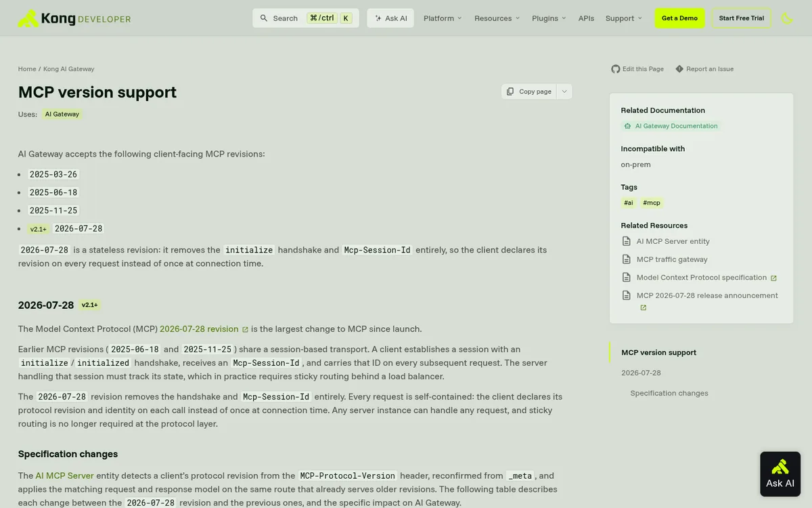Click the MCP version support page title

(97, 92)
